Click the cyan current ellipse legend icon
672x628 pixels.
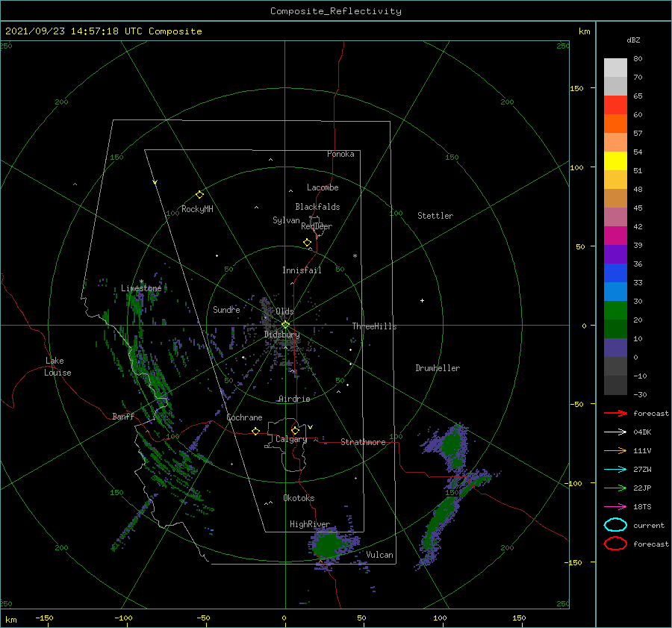tap(615, 525)
